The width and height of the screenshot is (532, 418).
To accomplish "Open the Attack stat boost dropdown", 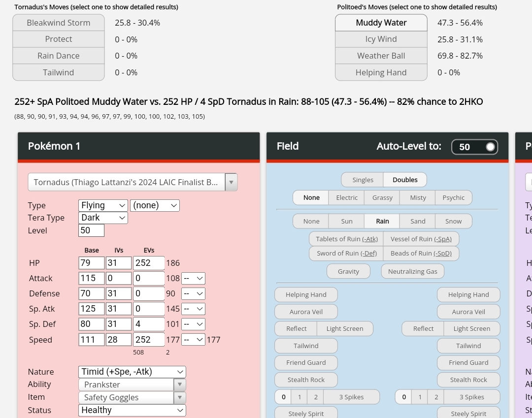I will tap(194, 278).
